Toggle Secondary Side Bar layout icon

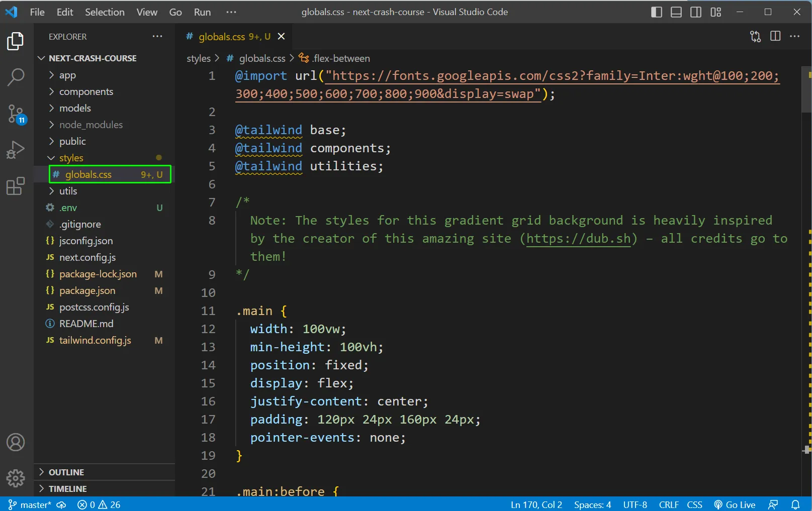click(696, 12)
